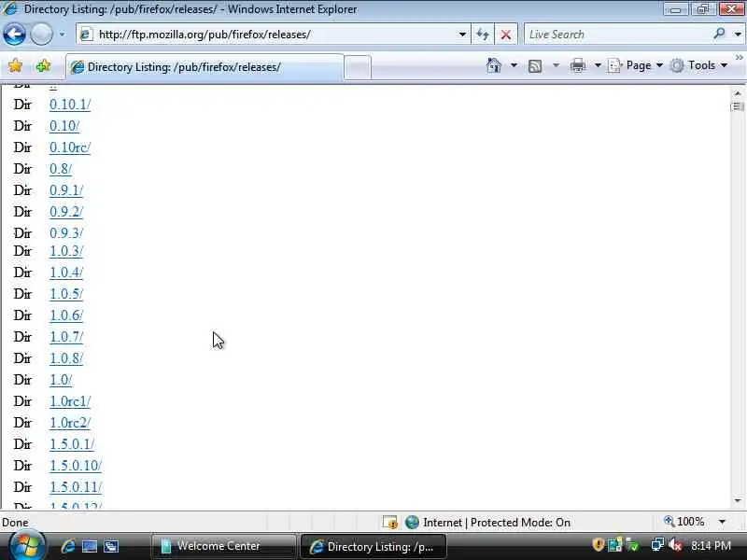Click Directory Listing taskbar button
Screen dimensions: 747x560
point(374,546)
